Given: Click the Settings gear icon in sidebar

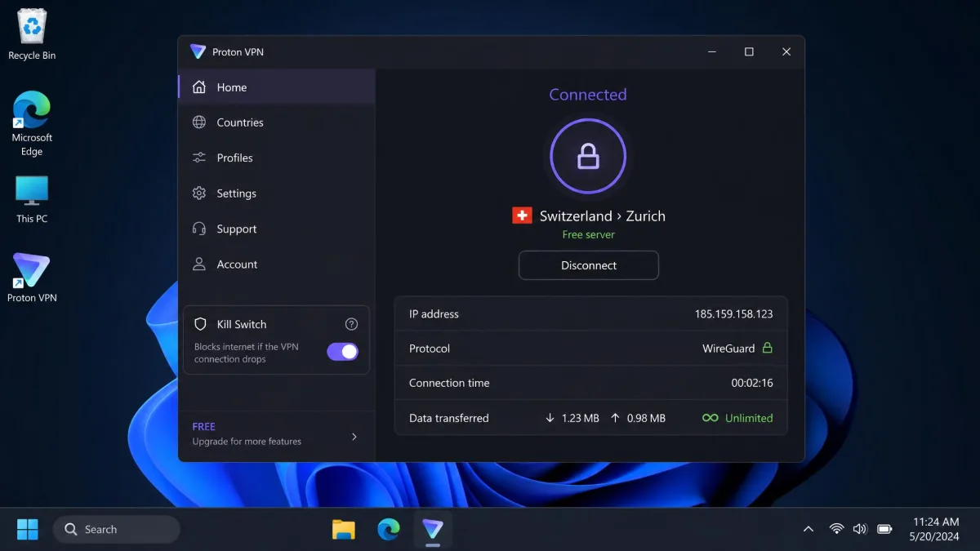Looking at the screenshot, I should coord(198,193).
